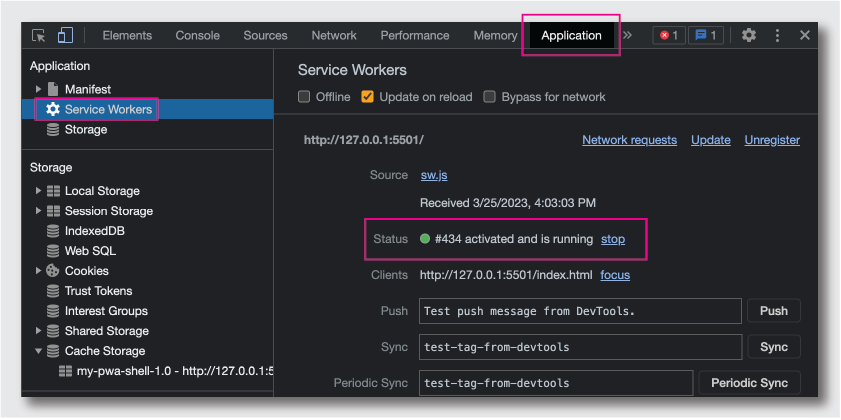Enable Bypass for network checkbox
Screen dimensions: 841x420
(489, 97)
